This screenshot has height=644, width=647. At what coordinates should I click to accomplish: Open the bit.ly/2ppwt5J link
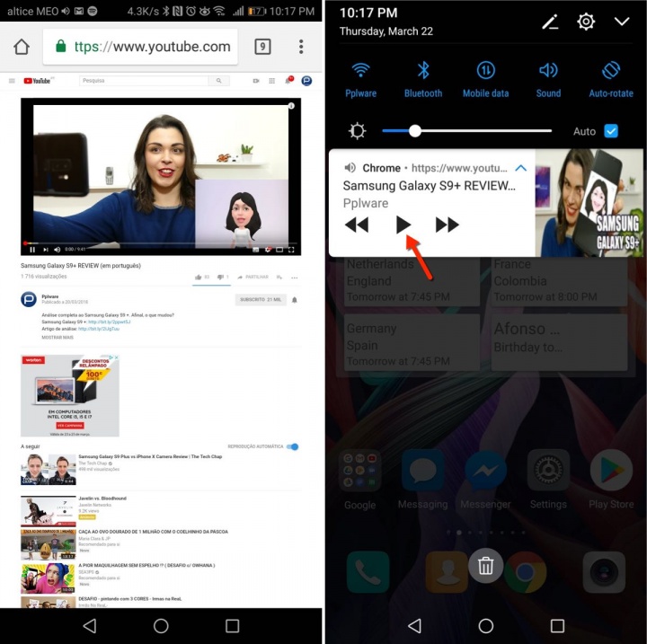coord(110,322)
